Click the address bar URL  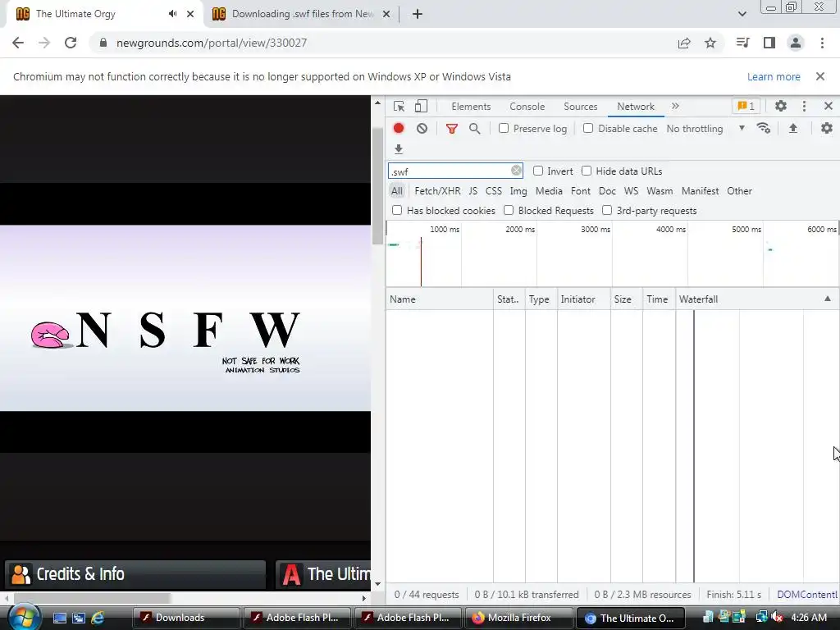(212, 43)
